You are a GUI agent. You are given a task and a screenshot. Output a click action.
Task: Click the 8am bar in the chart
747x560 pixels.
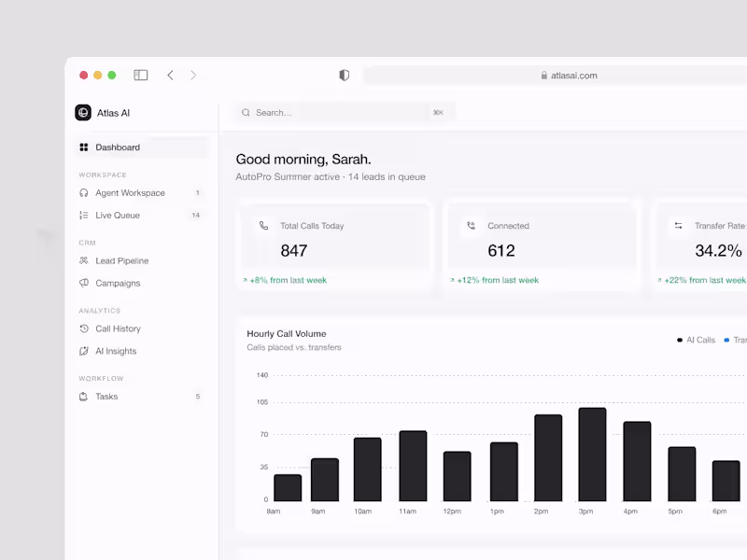click(288, 487)
